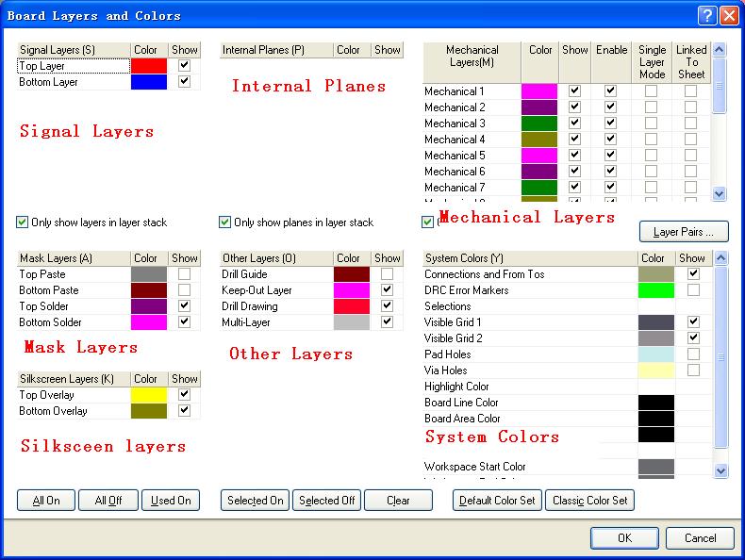
Task: Click the Selected On button
Action: (x=256, y=501)
